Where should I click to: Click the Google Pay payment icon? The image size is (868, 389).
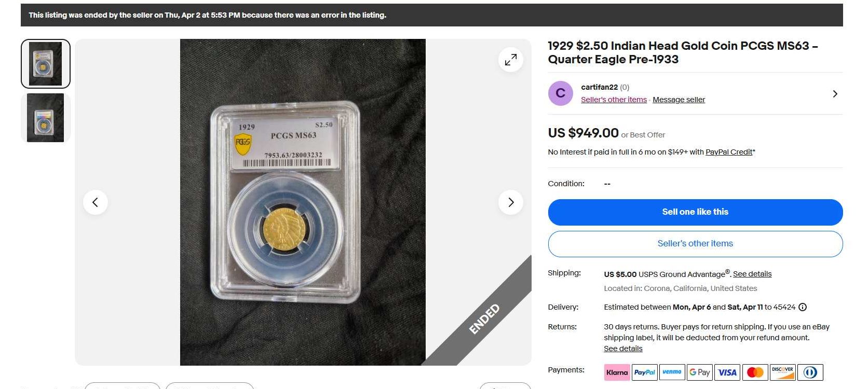(x=700, y=372)
